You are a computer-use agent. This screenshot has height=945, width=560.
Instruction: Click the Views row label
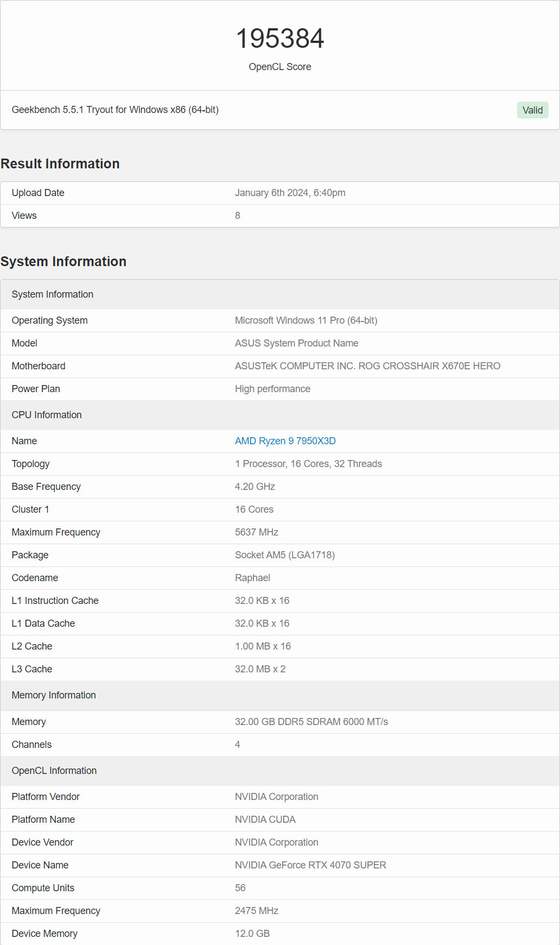[24, 216]
